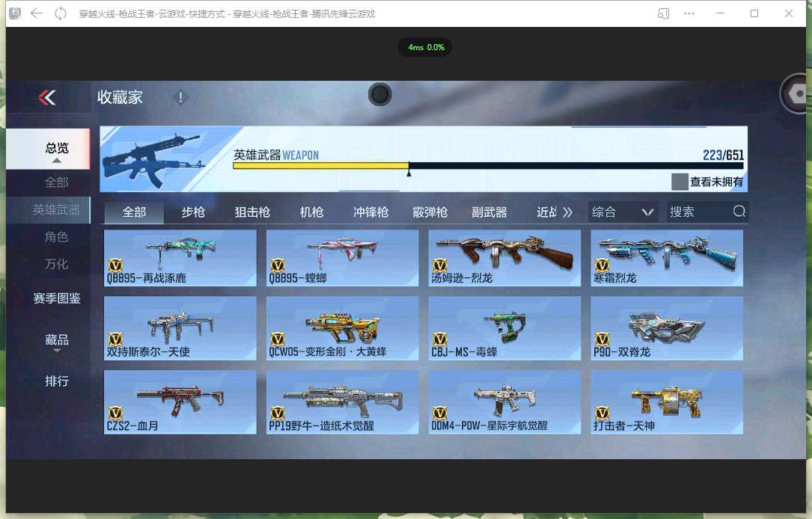Click the V badge on QBB95-蝗螂 card
This screenshot has height=519, width=812.
tap(278, 265)
